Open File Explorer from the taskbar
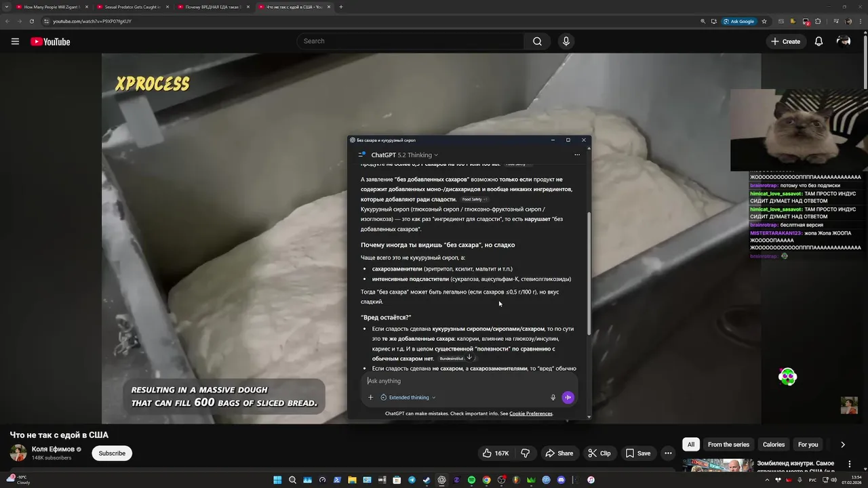 click(352, 480)
